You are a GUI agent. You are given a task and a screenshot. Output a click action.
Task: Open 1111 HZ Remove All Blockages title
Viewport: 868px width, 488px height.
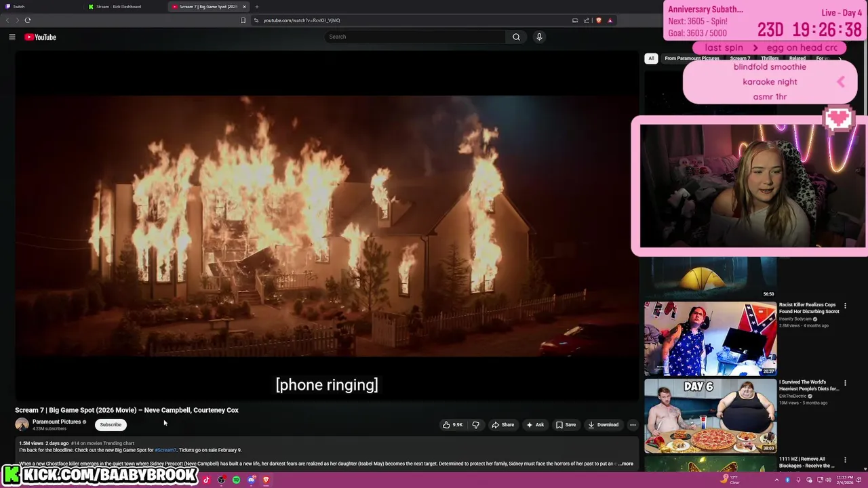(807, 463)
